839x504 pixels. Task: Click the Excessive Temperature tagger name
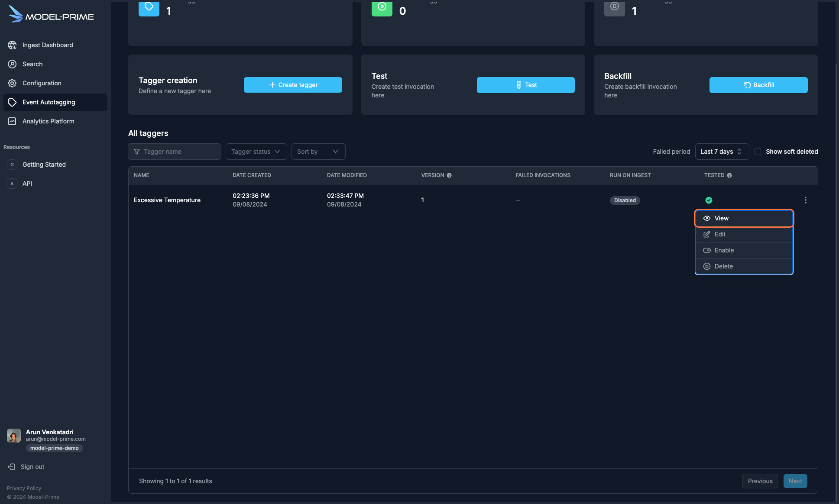[167, 200]
